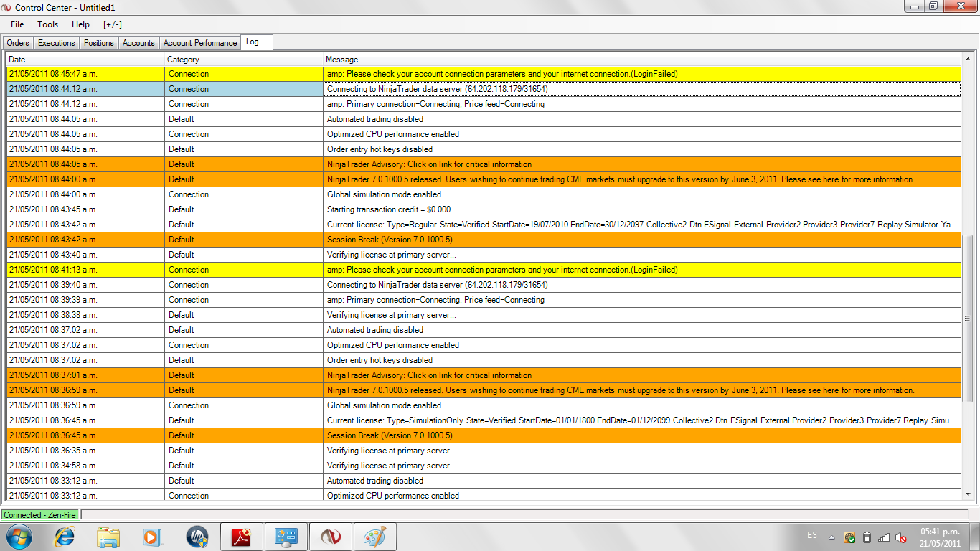Open the Help menu
980x551 pixels.
coord(81,24)
